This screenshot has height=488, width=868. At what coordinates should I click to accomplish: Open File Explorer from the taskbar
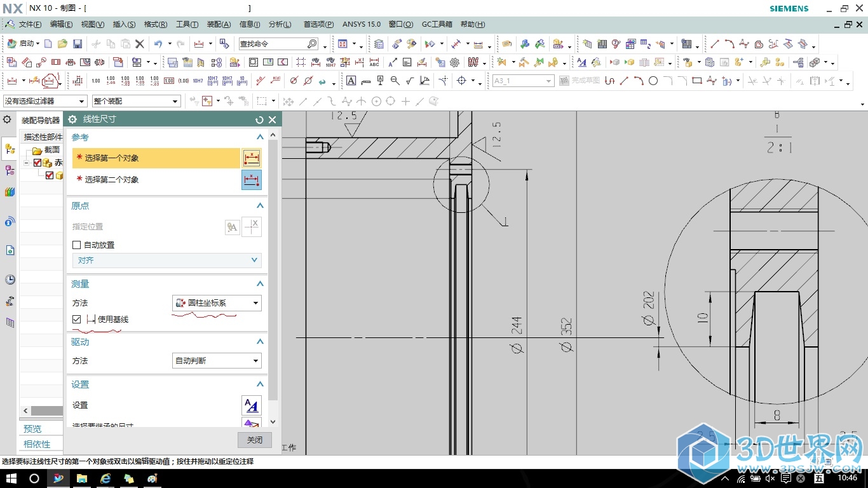[x=81, y=478]
